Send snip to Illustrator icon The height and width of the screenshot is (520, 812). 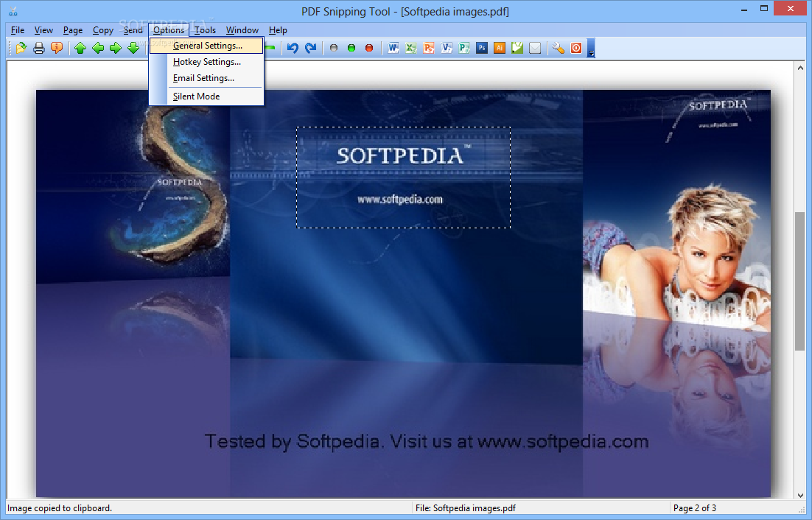(x=500, y=48)
